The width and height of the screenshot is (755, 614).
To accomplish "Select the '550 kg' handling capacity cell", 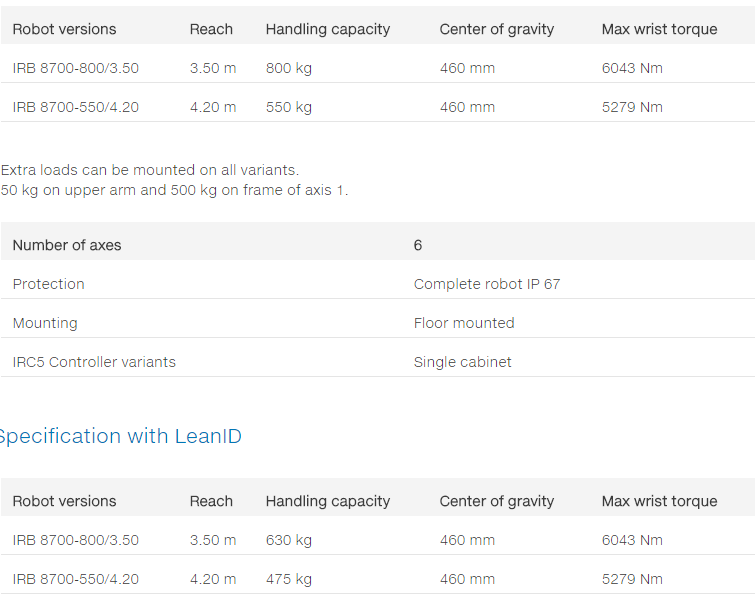I will click(x=289, y=107).
